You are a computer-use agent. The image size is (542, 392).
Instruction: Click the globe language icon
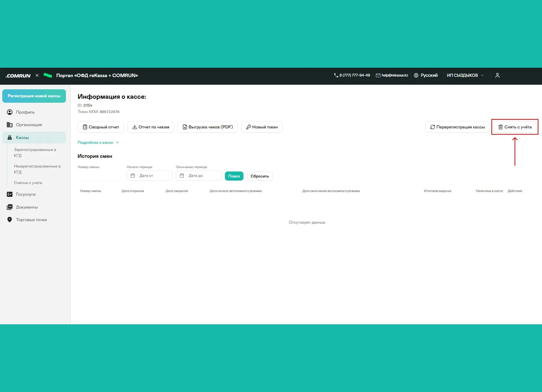coord(416,75)
